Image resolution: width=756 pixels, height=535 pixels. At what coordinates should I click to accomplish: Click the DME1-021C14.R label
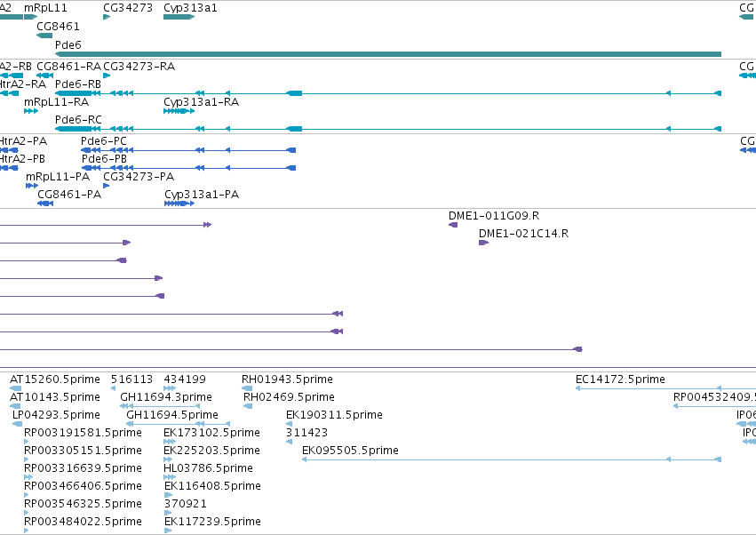tap(523, 234)
